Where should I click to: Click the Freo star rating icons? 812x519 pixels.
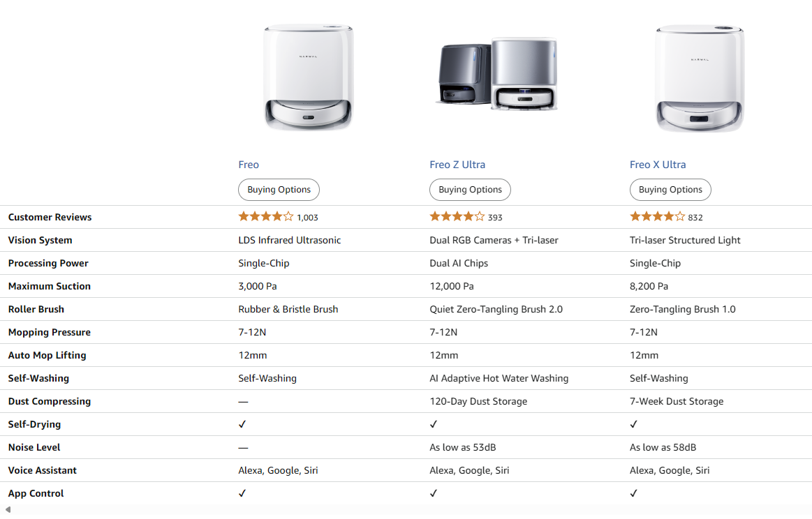pyautogui.click(x=265, y=217)
